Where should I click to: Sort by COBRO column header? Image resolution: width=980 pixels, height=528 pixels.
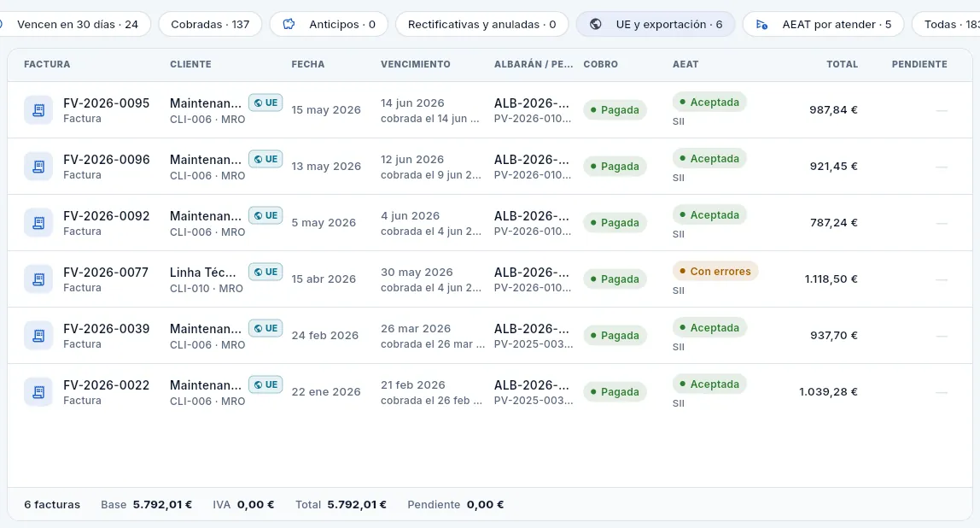[601, 64]
